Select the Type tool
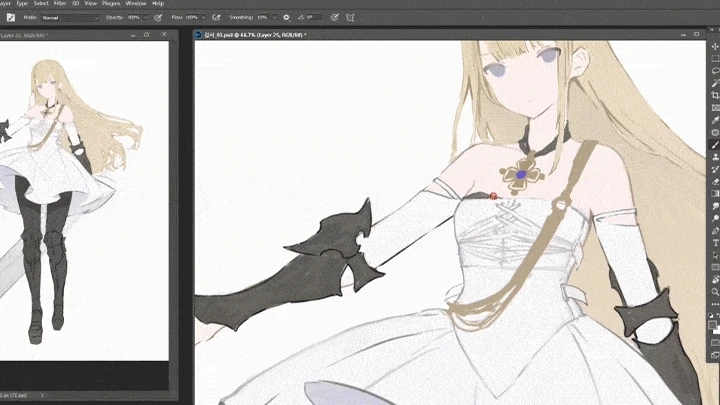This screenshot has height=405, width=720. [x=715, y=242]
